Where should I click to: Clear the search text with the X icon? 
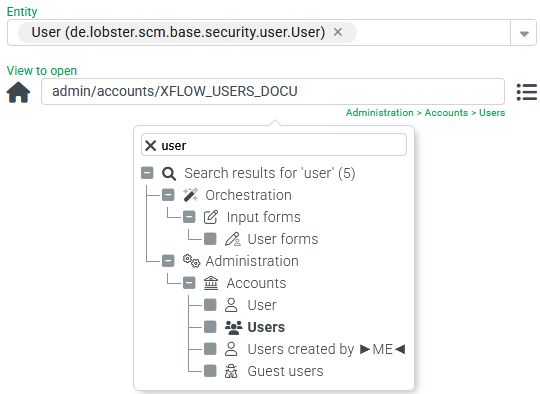click(150, 145)
